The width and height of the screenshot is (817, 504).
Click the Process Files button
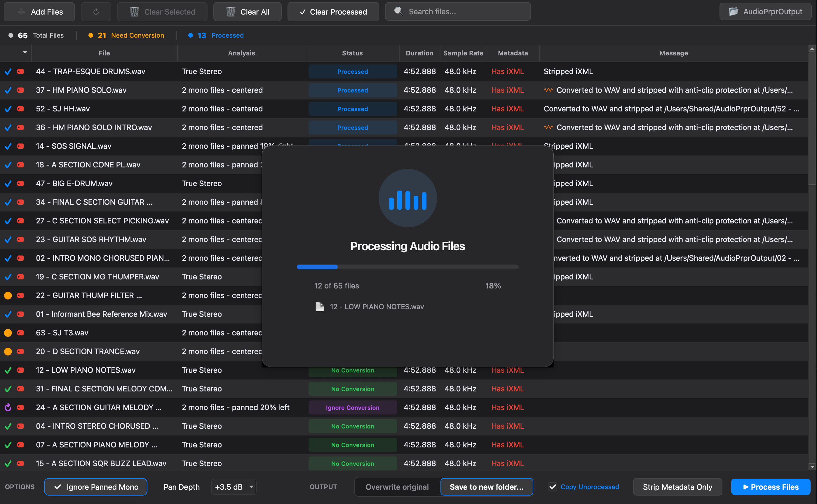click(771, 487)
